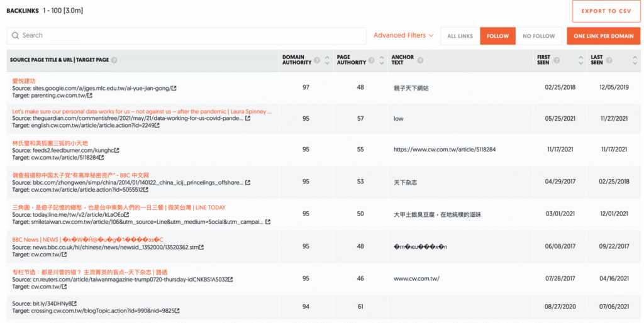Sort by Page Authority arrows
The image size is (644, 323).
pyautogui.click(x=382, y=60)
